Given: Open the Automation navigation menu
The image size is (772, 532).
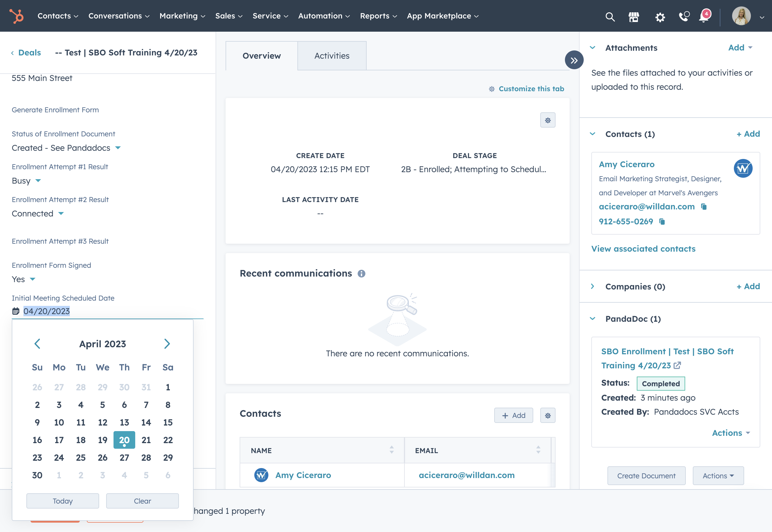Looking at the screenshot, I should pos(324,16).
